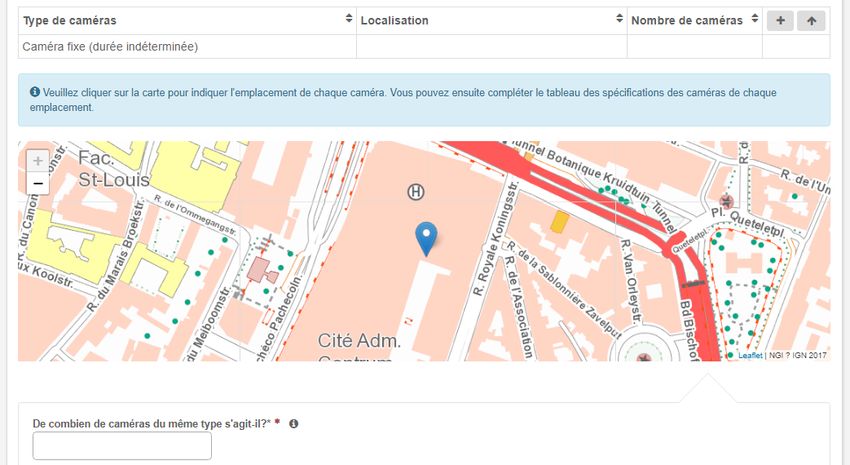The height and width of the screenshot is (465, 850).
Task: Click the plus button in table header
Action: click(x=779, y=21)
